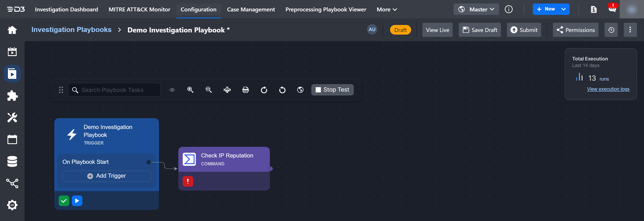Open the View execution logs link
The image size is (644, 221).
point(608,89)
